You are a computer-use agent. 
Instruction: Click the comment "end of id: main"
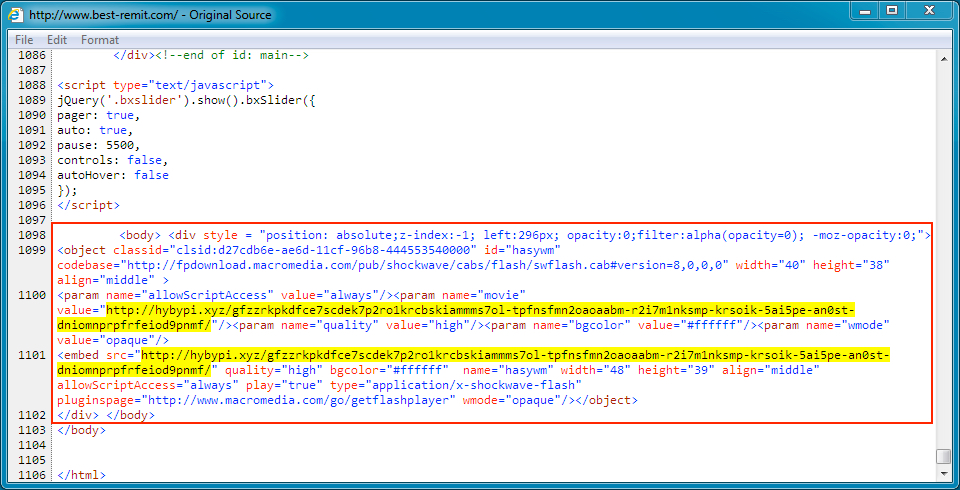coord(231,55)
